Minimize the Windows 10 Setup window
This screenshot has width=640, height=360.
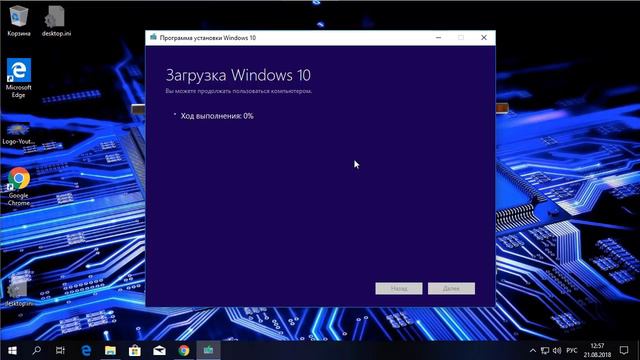438,38
